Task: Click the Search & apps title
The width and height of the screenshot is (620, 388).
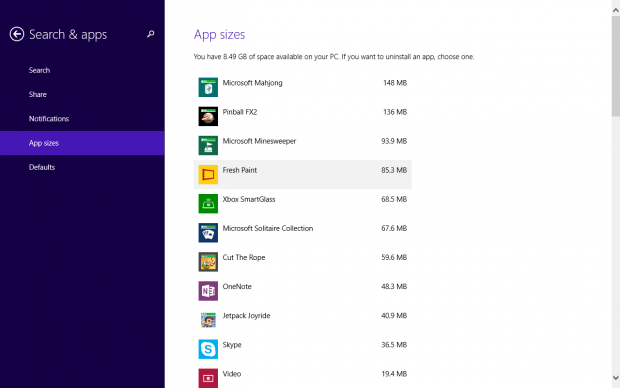Action: [68, 34]
